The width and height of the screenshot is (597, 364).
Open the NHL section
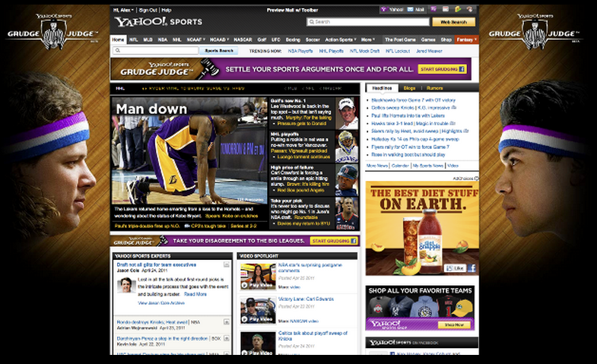point(177,40)
